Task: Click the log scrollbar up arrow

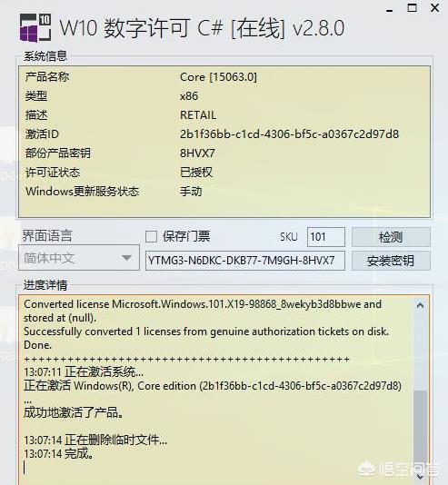Action: 420,305
